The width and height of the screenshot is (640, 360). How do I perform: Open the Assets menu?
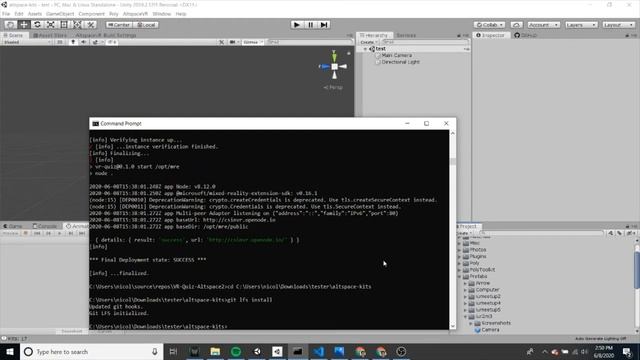[x=35, y=14]
